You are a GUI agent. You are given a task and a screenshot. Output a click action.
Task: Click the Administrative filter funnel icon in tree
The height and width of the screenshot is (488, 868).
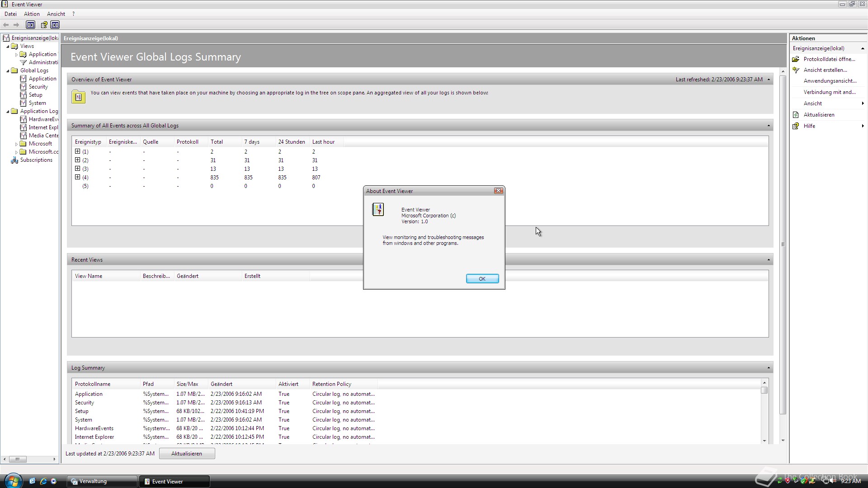(24, 62)
